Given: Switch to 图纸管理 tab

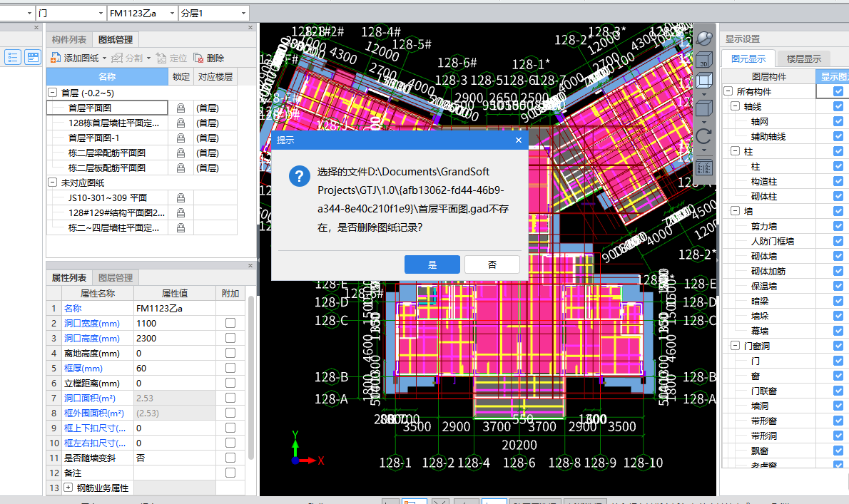Looking at the screenshot, I should [x=116, y=39].
